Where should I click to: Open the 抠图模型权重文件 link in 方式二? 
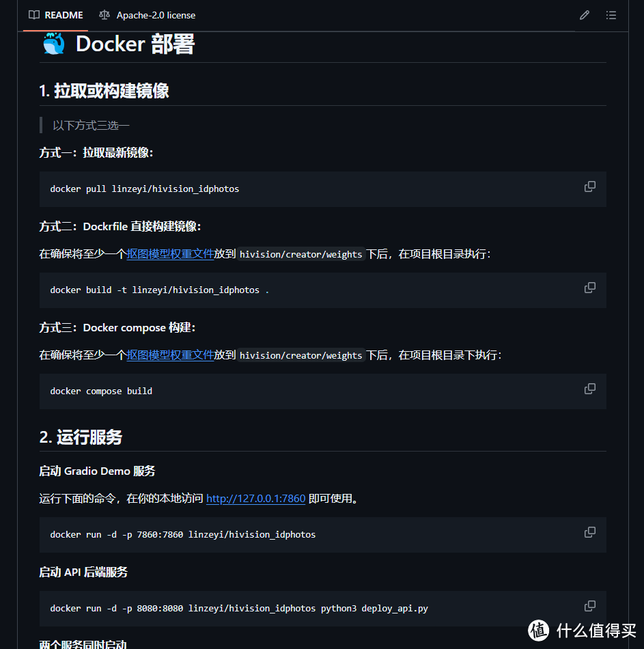point(170,253)
